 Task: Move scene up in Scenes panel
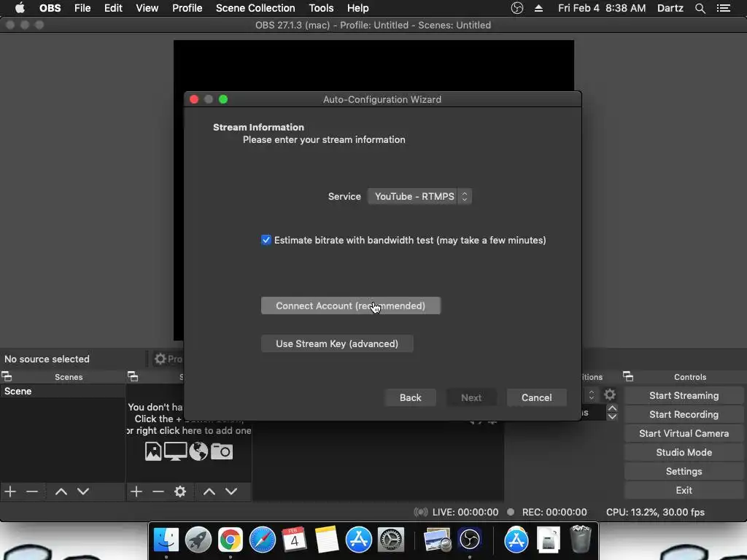click(61, 491)
